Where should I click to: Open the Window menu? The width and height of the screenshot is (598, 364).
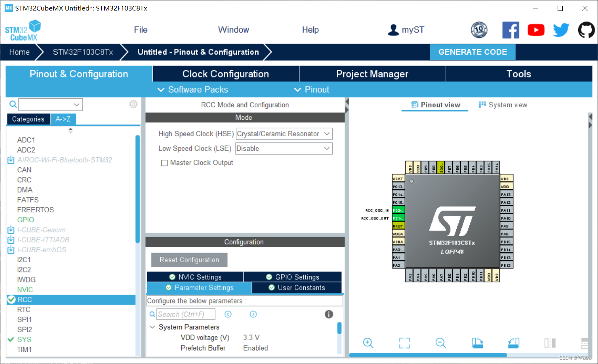(233, 30)
